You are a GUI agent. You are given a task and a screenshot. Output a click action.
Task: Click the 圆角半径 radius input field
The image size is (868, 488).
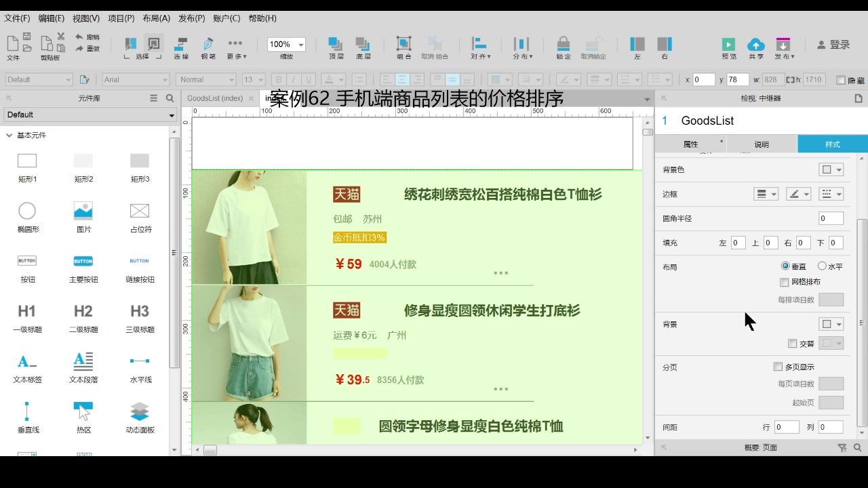(x=831, y=218)
